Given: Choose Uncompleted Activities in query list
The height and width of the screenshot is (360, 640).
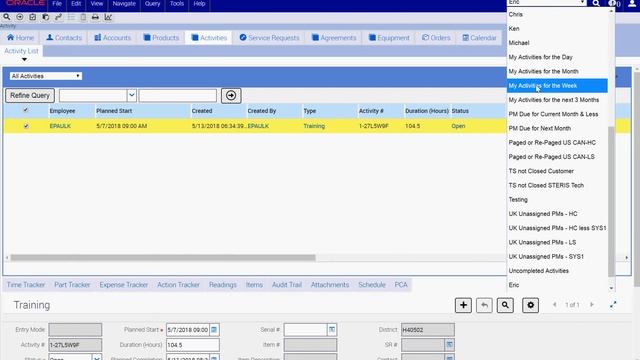Looking at the screenshot, I should [x=538, y=271].
